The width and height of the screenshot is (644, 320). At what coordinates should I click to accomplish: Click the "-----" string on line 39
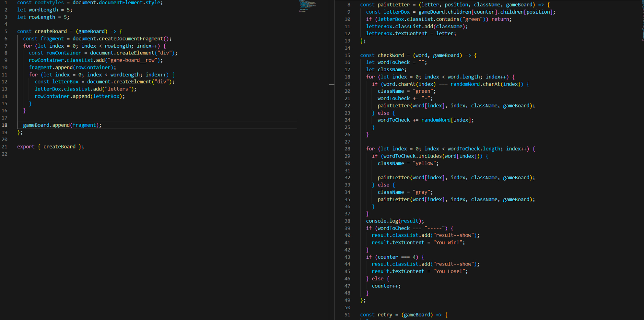[434, 228]
